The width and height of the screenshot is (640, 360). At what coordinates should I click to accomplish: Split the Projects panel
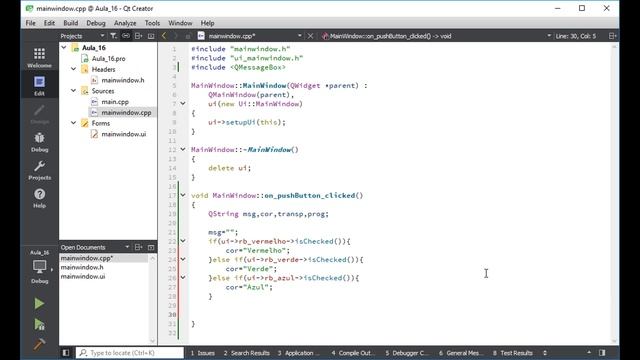[x=139, y=36]
